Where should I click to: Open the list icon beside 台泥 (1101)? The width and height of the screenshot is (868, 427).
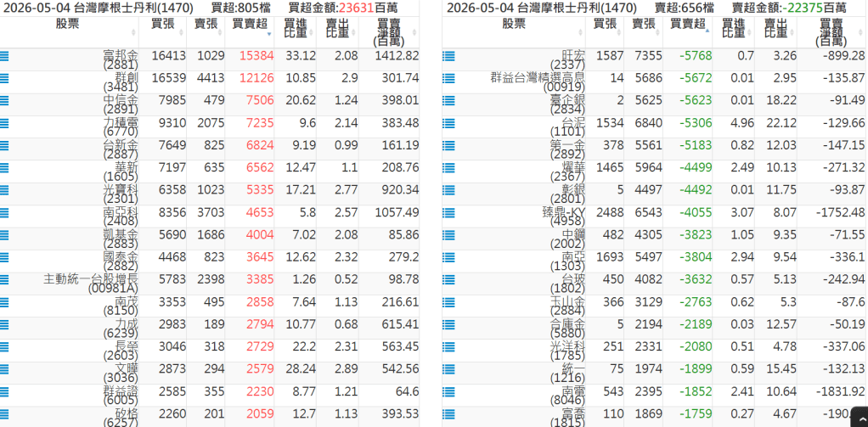click(x=448, y=123)
